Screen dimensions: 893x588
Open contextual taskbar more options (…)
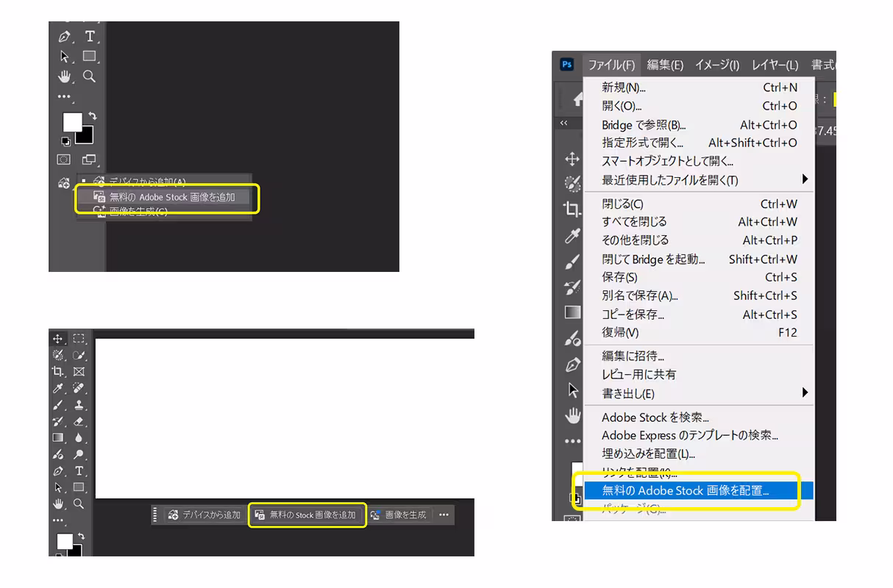click(x=444, y=515)
